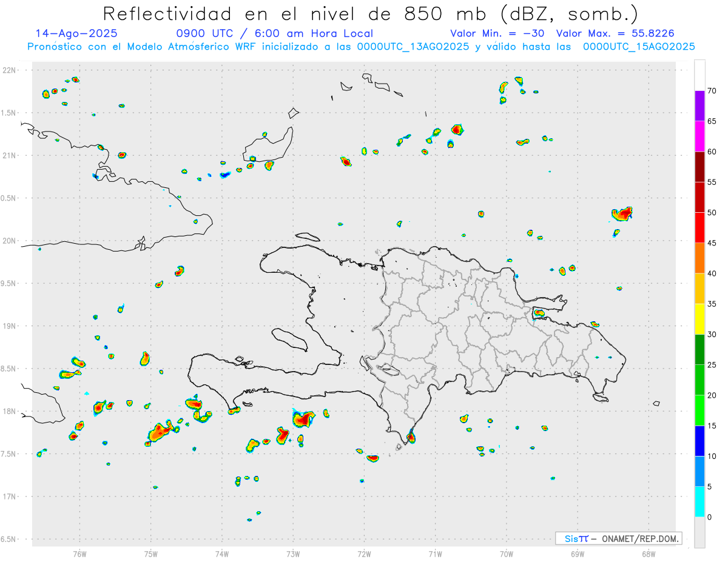Click the '15' value on the color scale
This screenshot has height=562, width=728.
[x=712, y=426]
